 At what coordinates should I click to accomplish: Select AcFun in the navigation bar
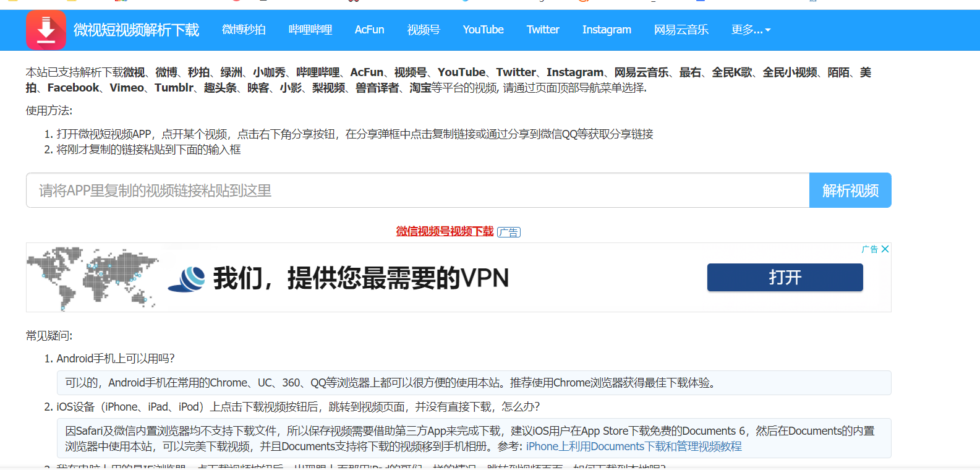tap(369, 30)
